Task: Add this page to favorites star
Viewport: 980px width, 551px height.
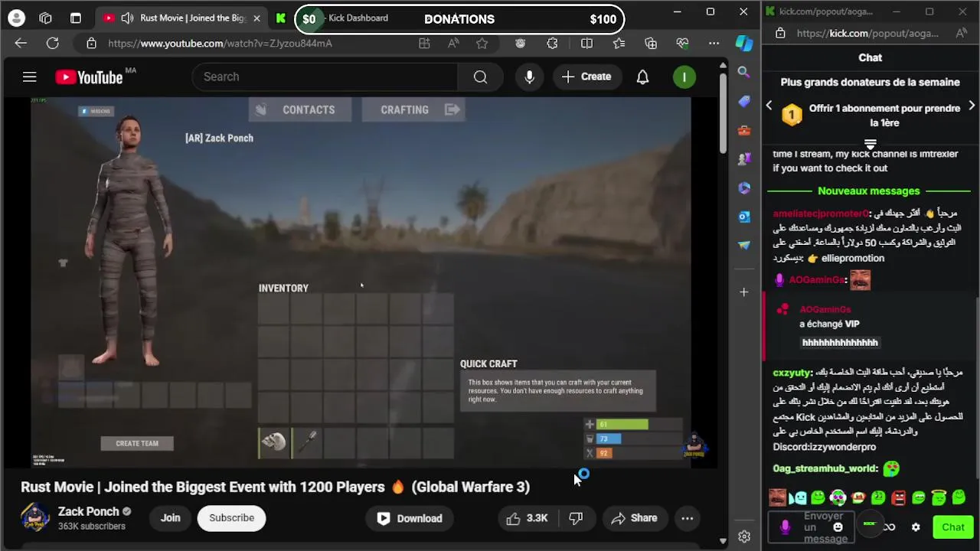Action: coord(482,44)
